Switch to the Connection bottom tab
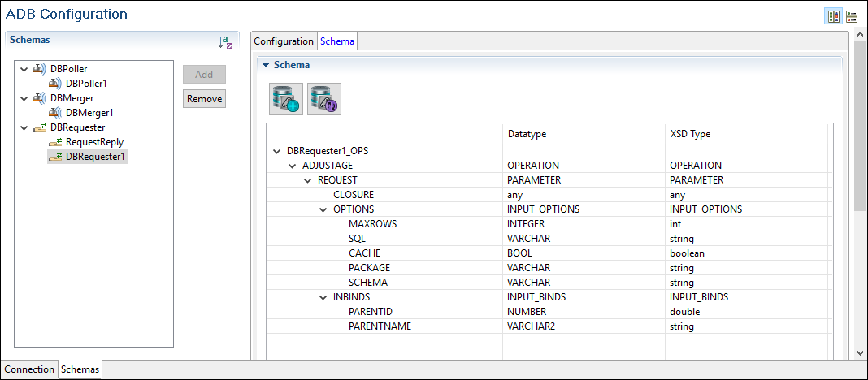Viewport: 868px width, 380px height. [29, 369]
